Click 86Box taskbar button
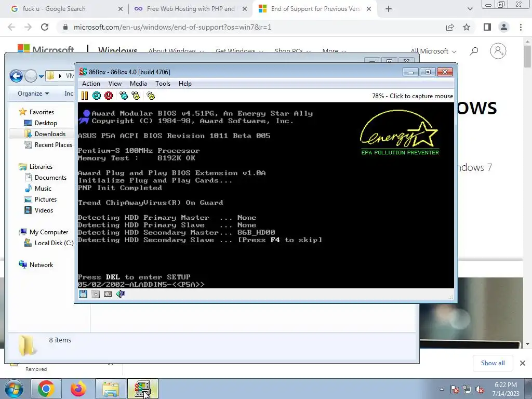532x399 pixels. click(x=143, y=389)
